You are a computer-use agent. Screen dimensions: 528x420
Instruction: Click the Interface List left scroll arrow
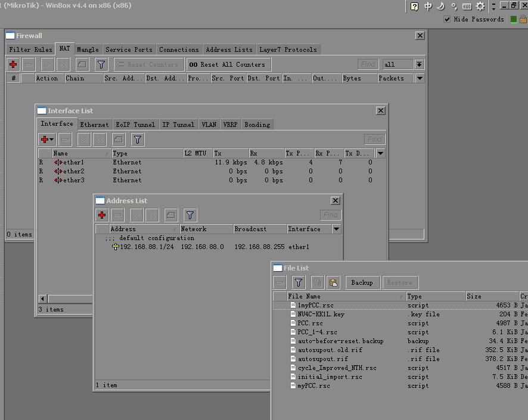tap(42, 298)
